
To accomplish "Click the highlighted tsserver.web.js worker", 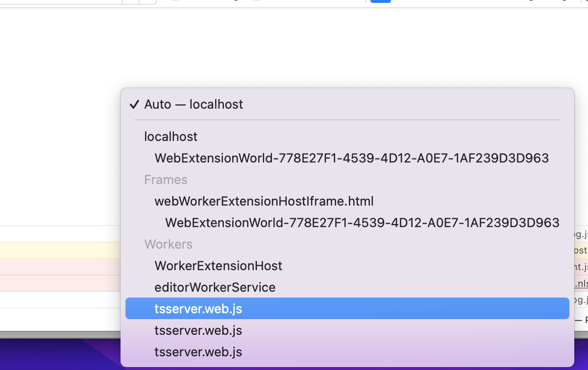I will click(347, 309).
